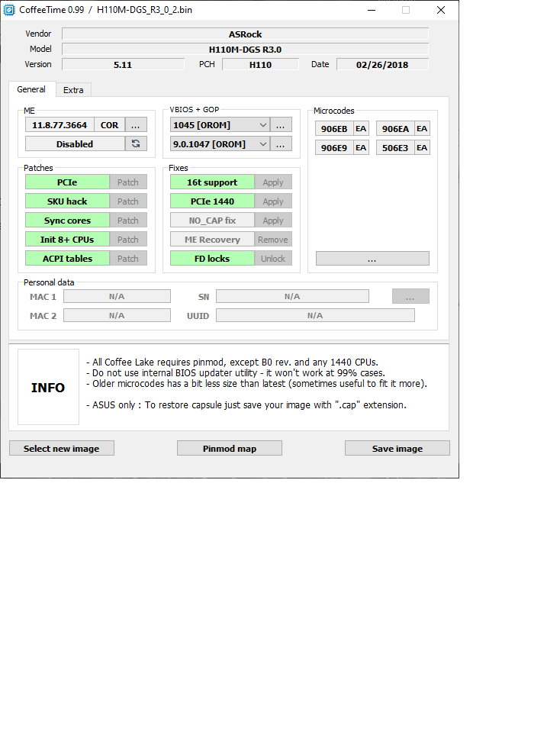
Task: Select microcode 906EA
Action: [395, 128]
